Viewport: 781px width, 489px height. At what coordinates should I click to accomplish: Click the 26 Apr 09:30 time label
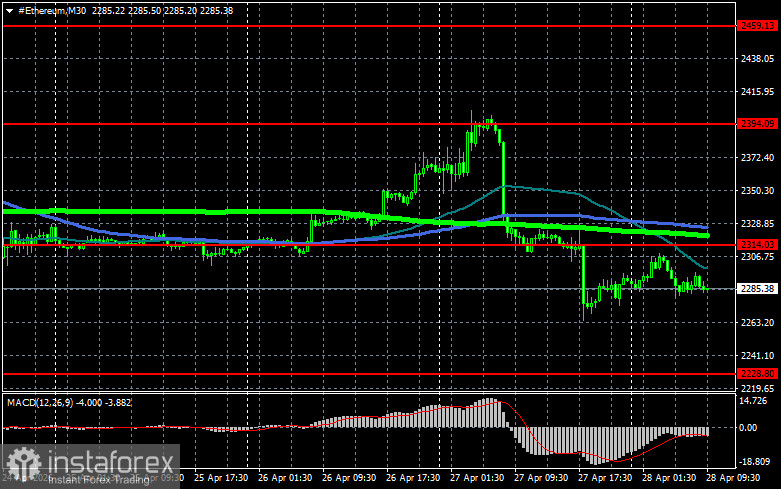click(x=349, y=478)
